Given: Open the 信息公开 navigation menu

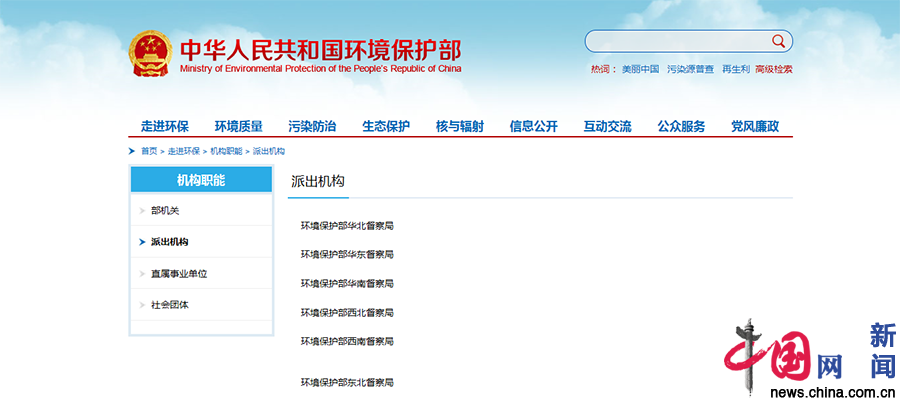Looking at the screenshot, I should coord(534,126).
